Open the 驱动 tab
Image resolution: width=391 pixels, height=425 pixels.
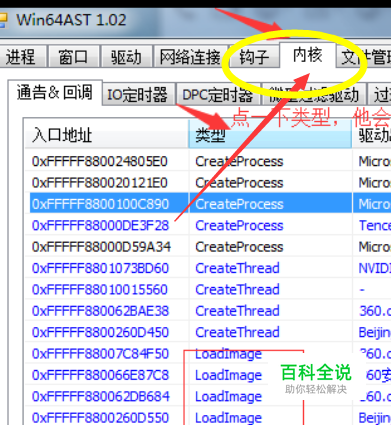coord(126,56)
